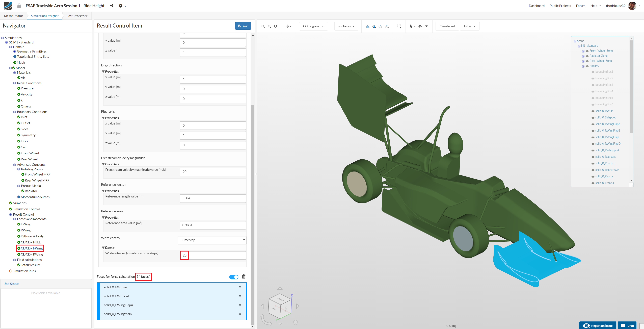Toggle visibility of solid_0_Sidepood
644x329 pixels.
pyautogui.click(x=593, y=118)
